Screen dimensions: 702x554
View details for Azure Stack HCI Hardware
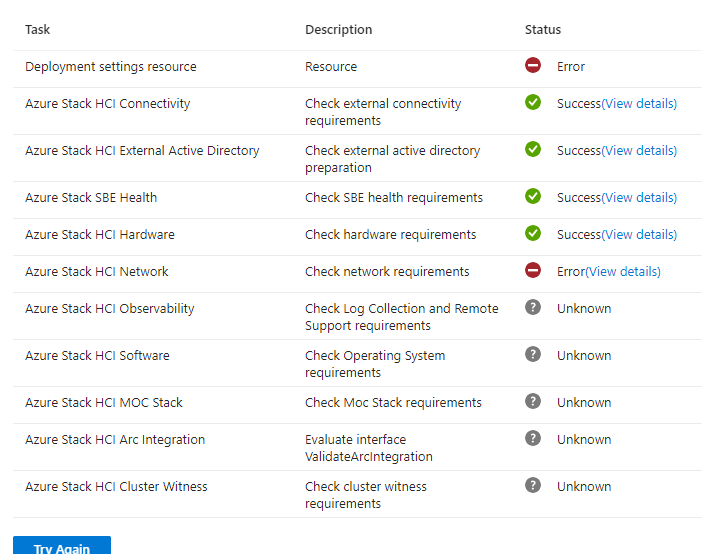click(x=639, y=235)
